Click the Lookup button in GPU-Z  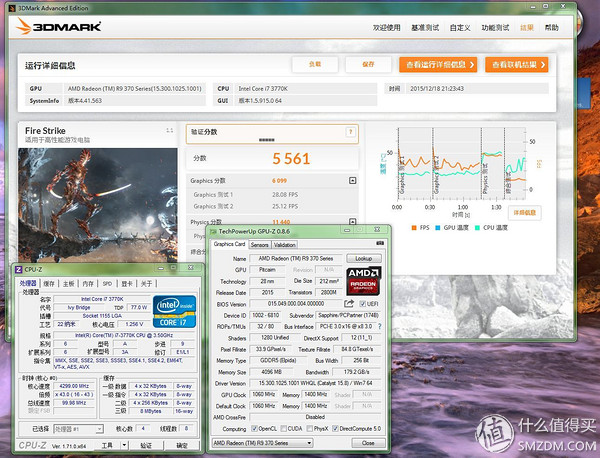click(x=364, y=259)
